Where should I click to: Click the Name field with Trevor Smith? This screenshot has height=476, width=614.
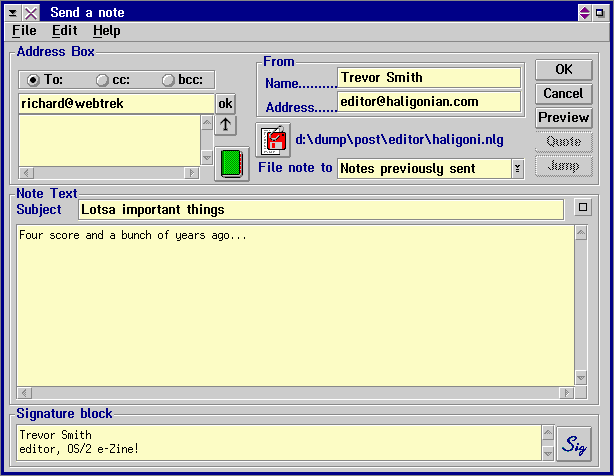[x=429, y=78]
